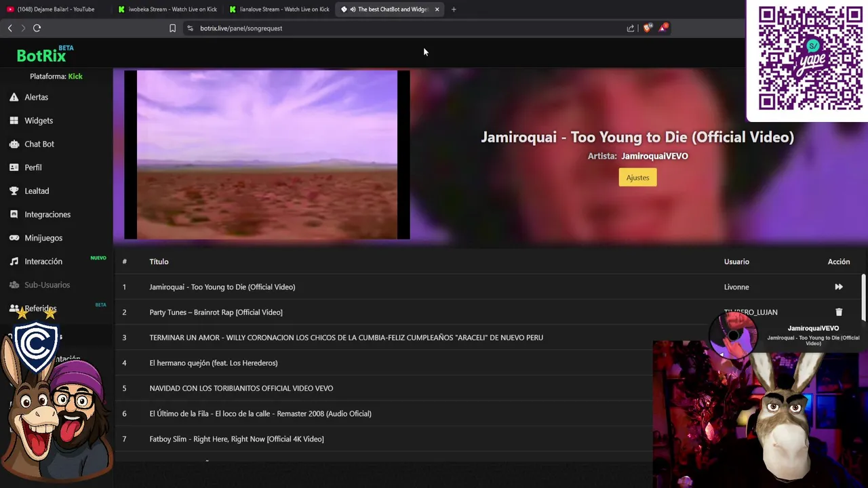Click the song list vertical scrollbar
Screen dimensions: 868x488
863,298
